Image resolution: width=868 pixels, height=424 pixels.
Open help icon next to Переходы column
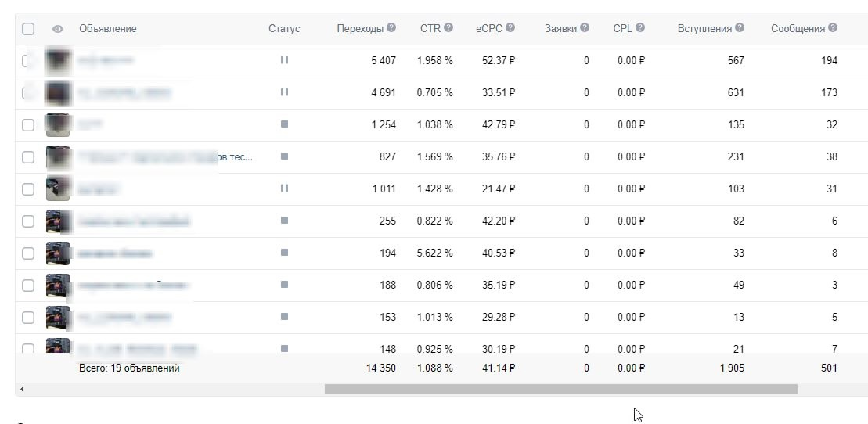(391, 27)
